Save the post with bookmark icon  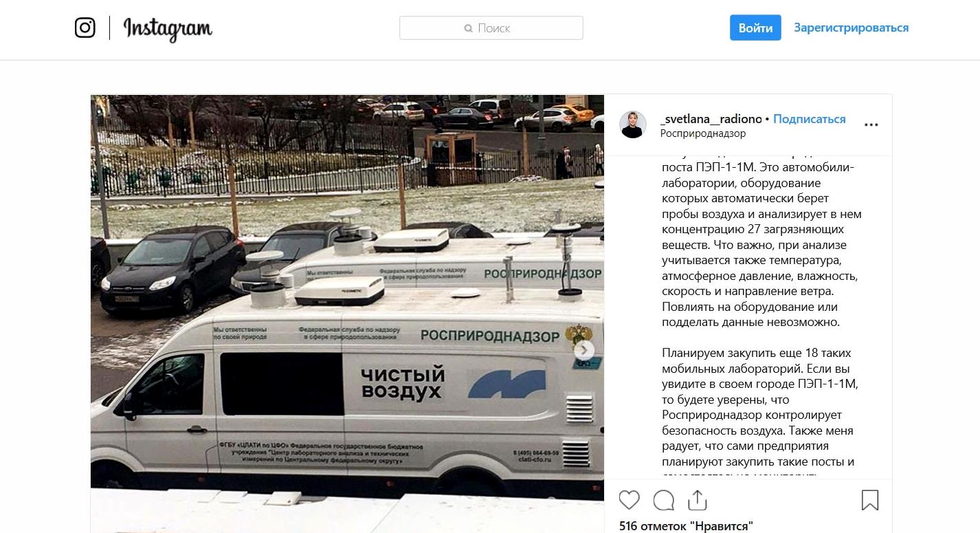869,500
